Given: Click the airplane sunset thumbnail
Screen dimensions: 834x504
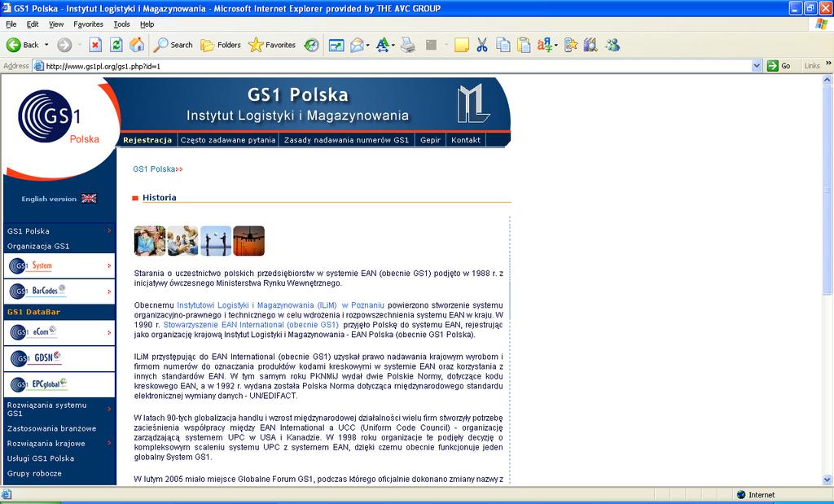Looking at the screenshot, I should pyautogui.click(x=248, y=241).
